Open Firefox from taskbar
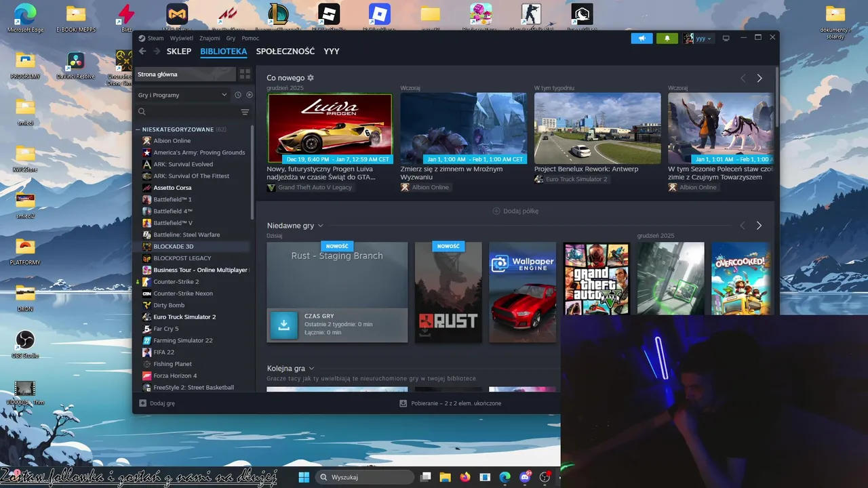The width and height of the screenshot is (868, 488). pos(465,477)
